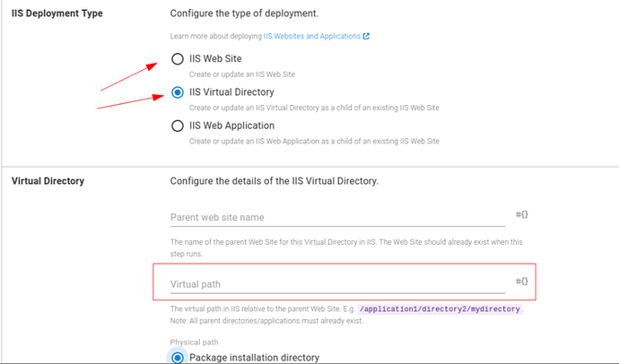Click variable binding icon beside Parent web site name
Image resolution: width=619 pixels, height=364 pixels.
[x=521, y=216]
